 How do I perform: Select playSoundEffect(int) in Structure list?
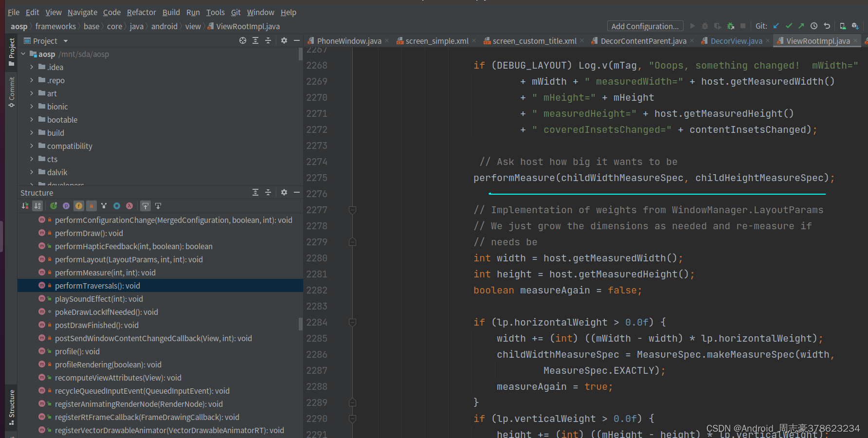coord(99,299)
